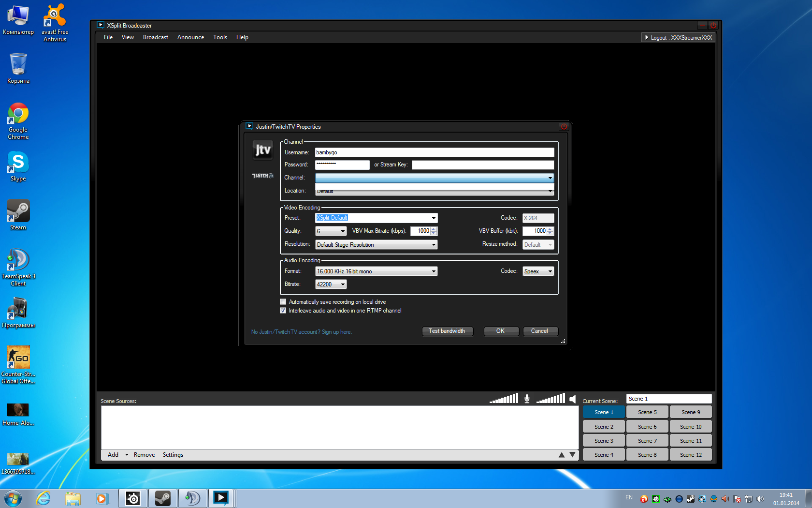
Task: Open the Location dropdown
Action: click(550, 192)
